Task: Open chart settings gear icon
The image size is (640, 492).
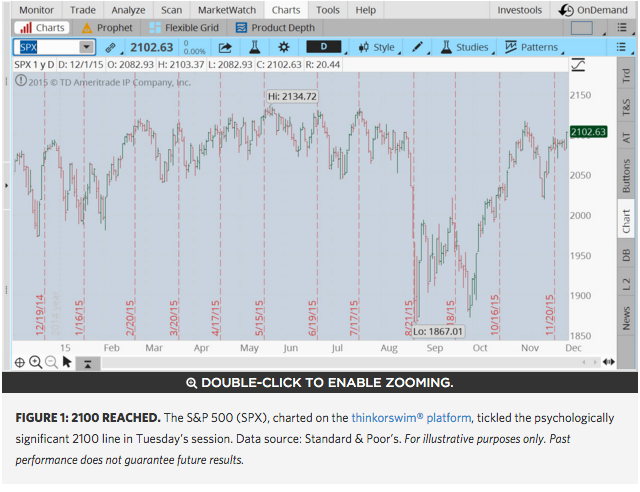Action: (x=284, y=47)
